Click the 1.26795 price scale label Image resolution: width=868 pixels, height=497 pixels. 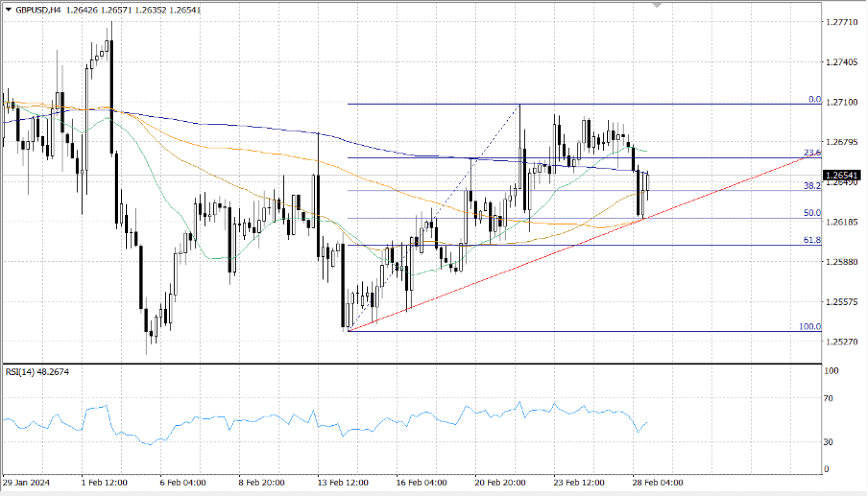[841, 142]
